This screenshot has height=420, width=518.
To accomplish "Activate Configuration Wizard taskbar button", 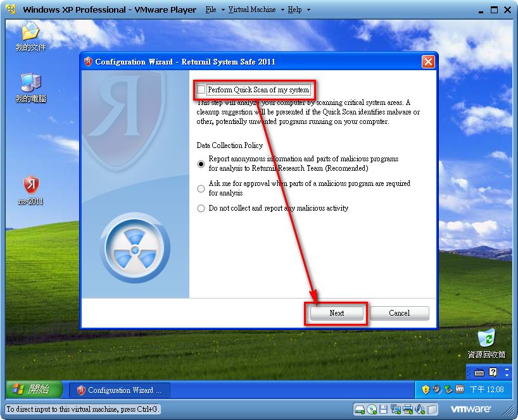I will [120, 390].
